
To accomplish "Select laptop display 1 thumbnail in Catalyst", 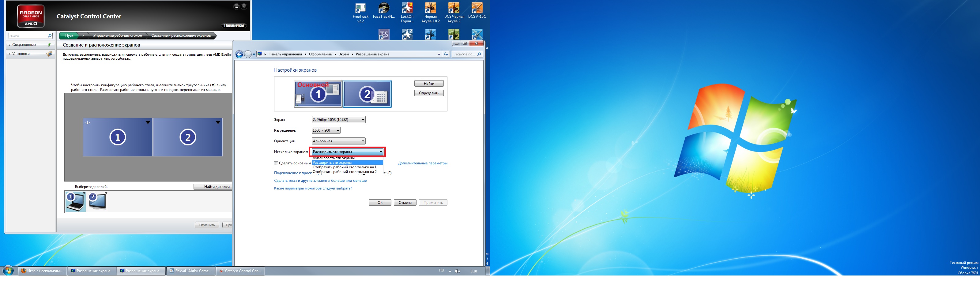I will coord(75,201).
